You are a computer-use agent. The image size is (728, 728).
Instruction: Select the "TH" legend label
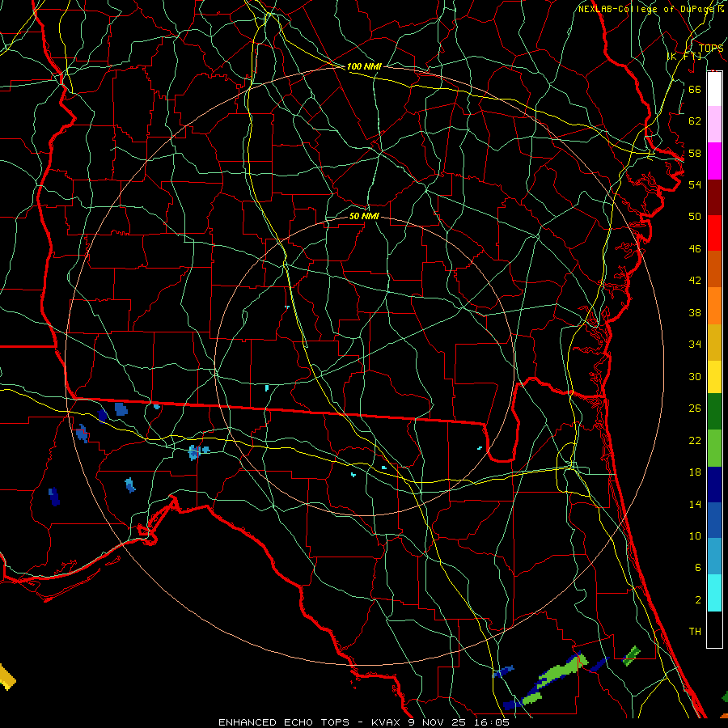coord(695,632)
